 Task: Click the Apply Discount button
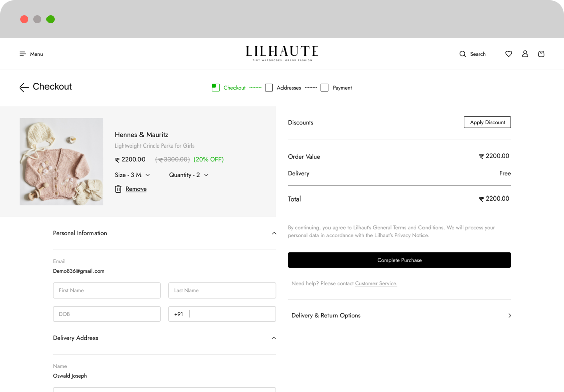tap(487, 122)
